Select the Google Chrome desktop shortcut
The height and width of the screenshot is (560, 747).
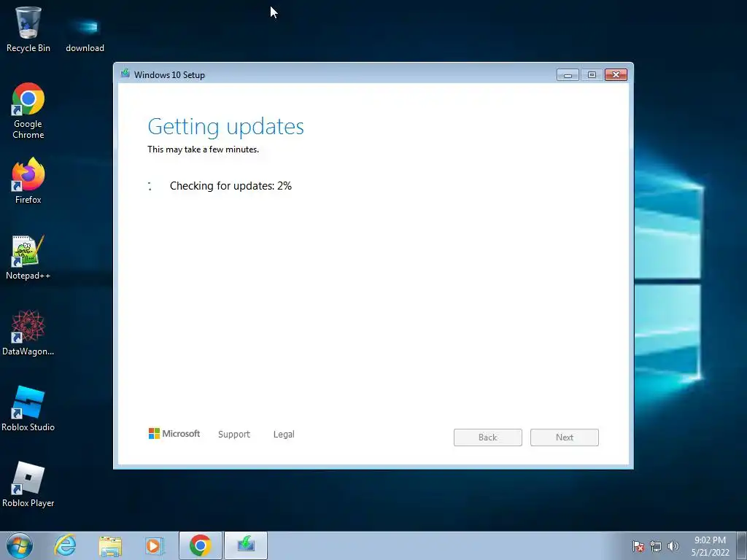pos(28,112)
